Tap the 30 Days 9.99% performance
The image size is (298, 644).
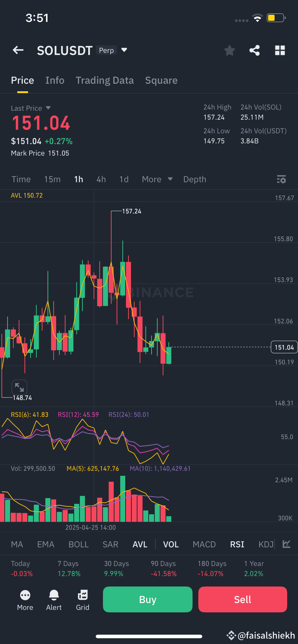pyautogui.click(x=116, y=569)
